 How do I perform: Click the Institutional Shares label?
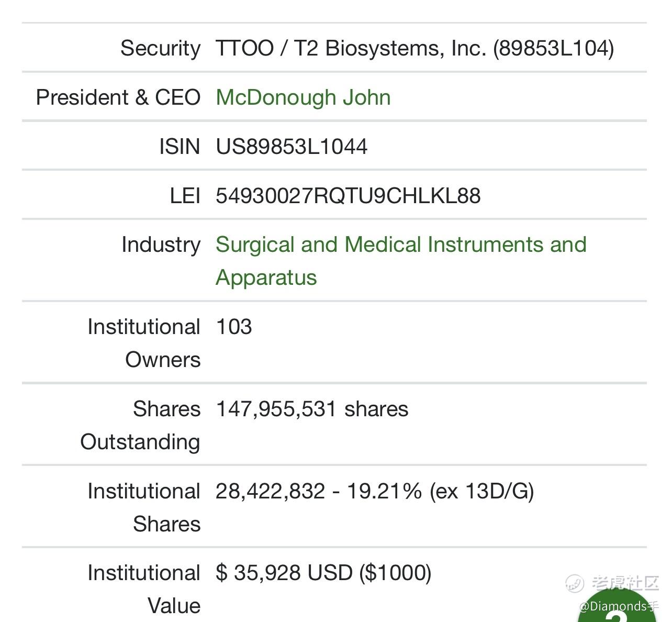(x=144, y=507)
